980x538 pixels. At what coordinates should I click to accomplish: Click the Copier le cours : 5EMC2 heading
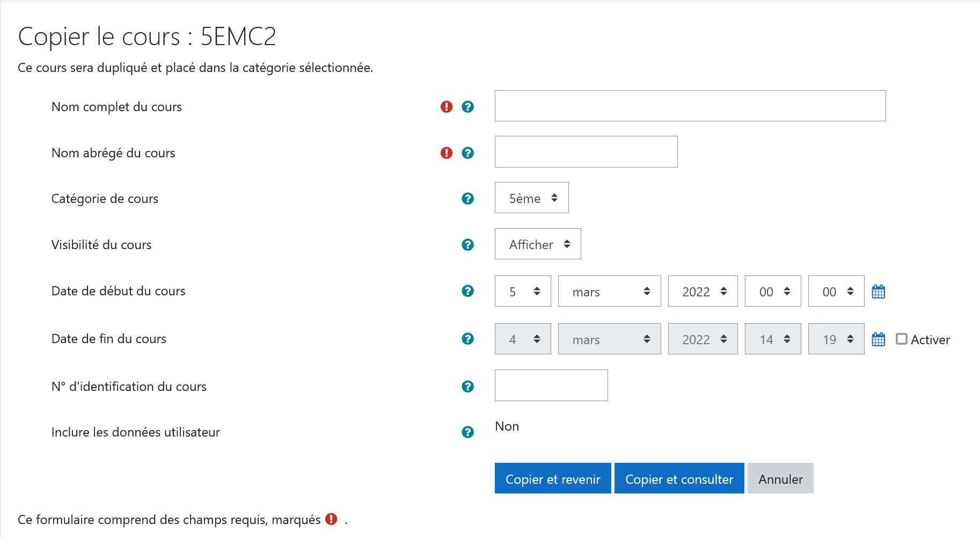point(147,37)
